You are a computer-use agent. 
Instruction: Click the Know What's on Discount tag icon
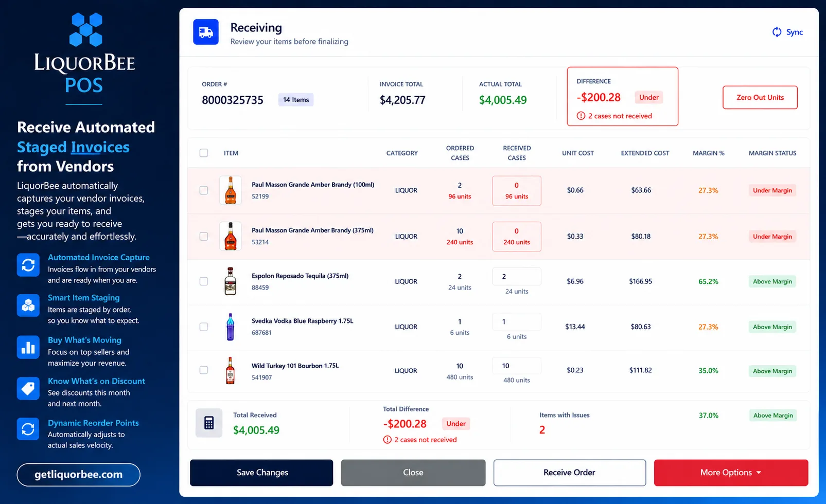click(28, 388)
